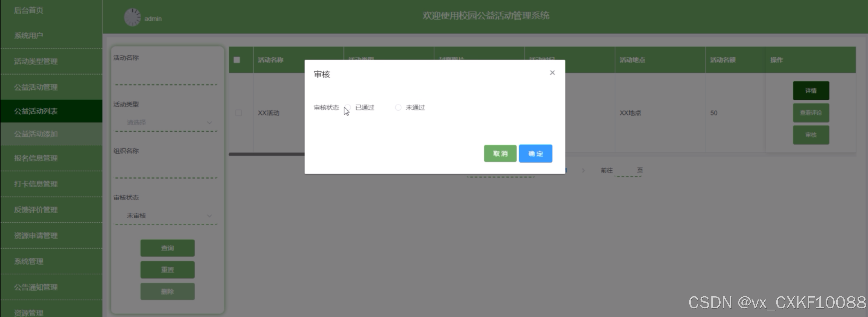Click the 取消 button
This screenshot has height=317, width=868.
click(500, 154)
